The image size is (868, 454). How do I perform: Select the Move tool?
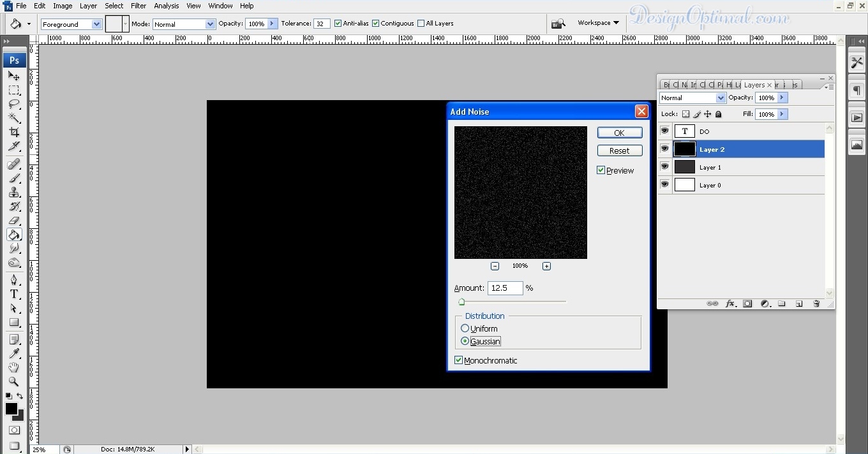click(14, 76)
